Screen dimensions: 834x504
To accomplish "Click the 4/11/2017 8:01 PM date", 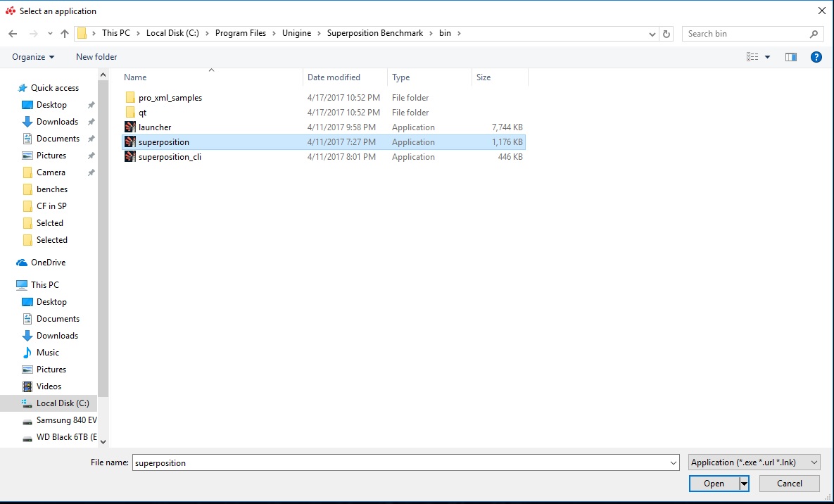I will pyautogui.click(x=341, y=157).
